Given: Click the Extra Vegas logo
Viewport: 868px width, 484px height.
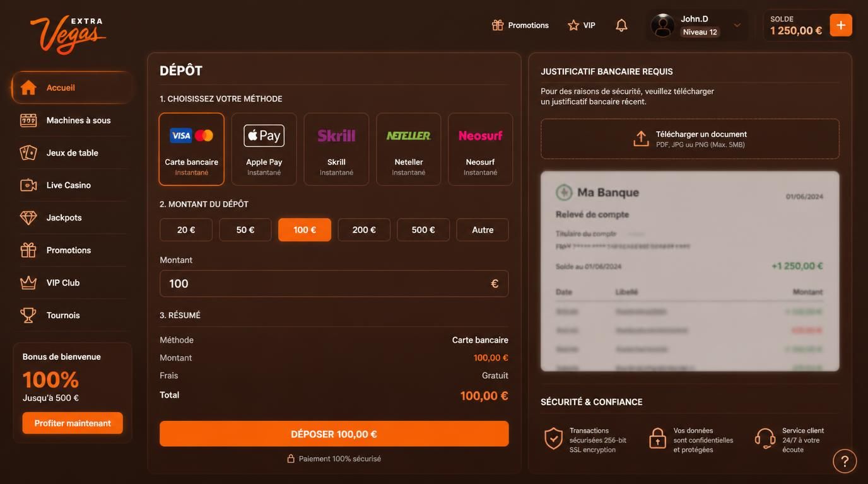Looking at the screenshot, I should click(68, 34).
